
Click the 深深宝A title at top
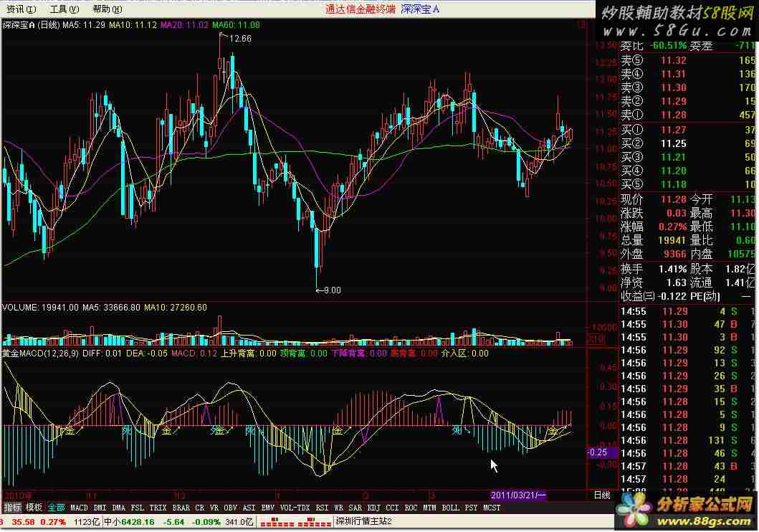[x=420, y=9]
